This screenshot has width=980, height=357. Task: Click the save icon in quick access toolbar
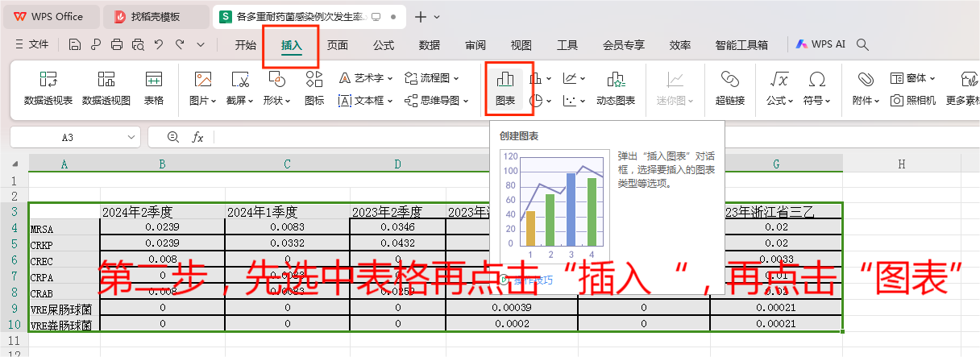[x=75, y=45]
